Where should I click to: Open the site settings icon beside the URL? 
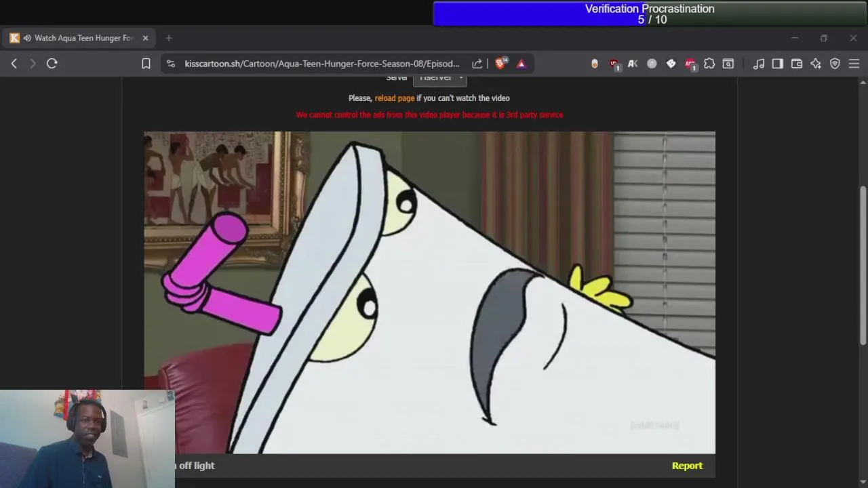coord(170,64)
